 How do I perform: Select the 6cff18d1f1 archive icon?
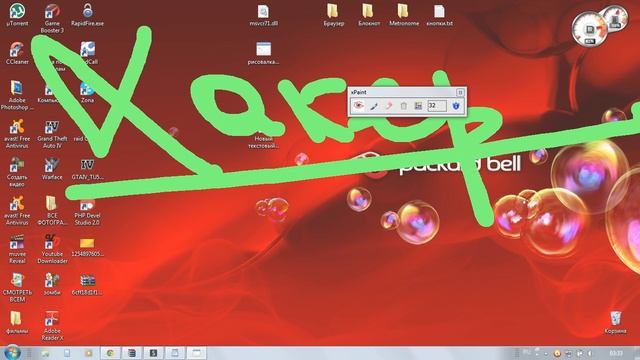pos(87,284)
